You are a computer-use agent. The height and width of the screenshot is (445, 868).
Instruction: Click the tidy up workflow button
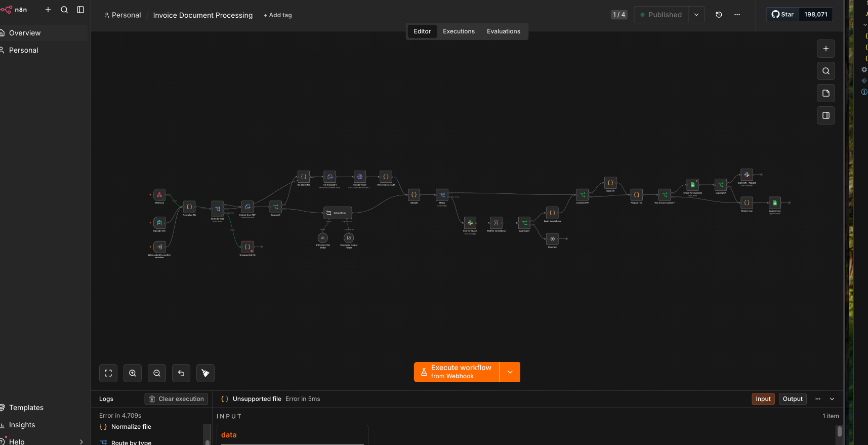205,373
